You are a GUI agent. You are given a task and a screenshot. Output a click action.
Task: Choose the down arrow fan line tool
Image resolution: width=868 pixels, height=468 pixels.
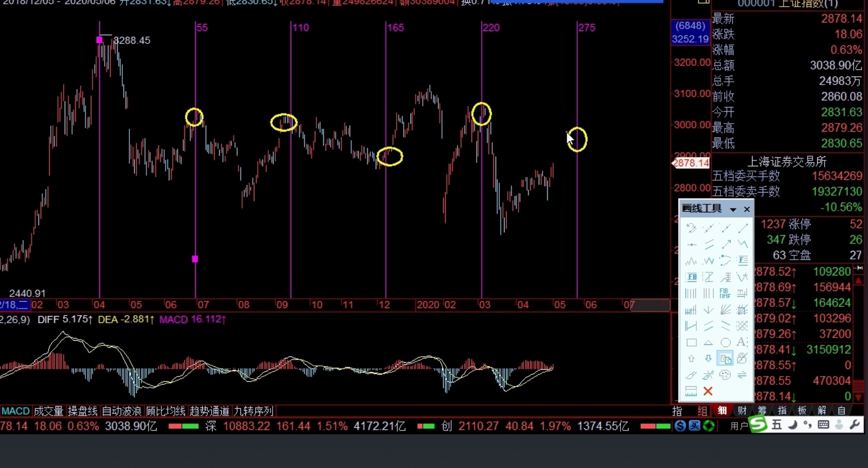point(708,310)
